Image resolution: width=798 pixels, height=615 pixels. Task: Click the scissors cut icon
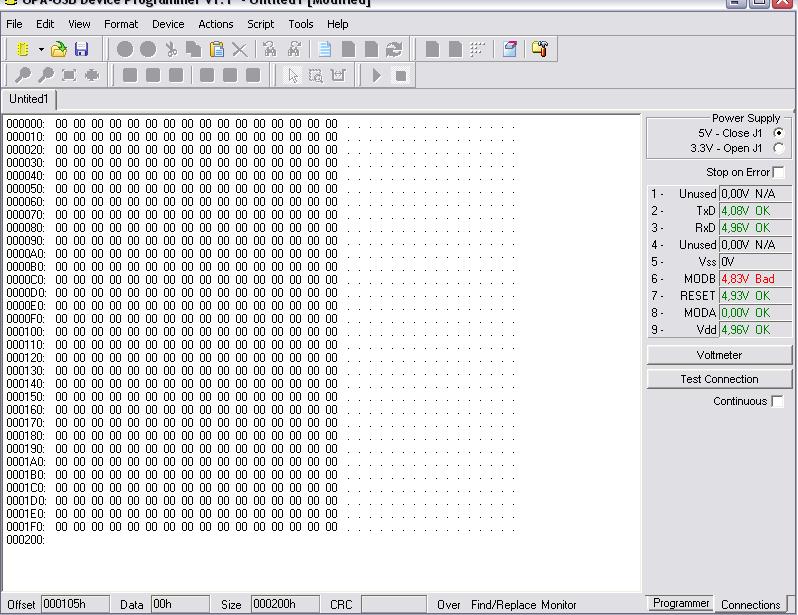pyautogui.click(x=171, y=49)
